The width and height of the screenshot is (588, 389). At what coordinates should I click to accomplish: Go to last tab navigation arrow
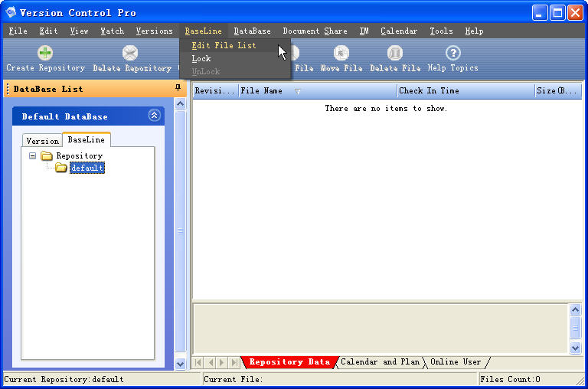tap(234, 362)
